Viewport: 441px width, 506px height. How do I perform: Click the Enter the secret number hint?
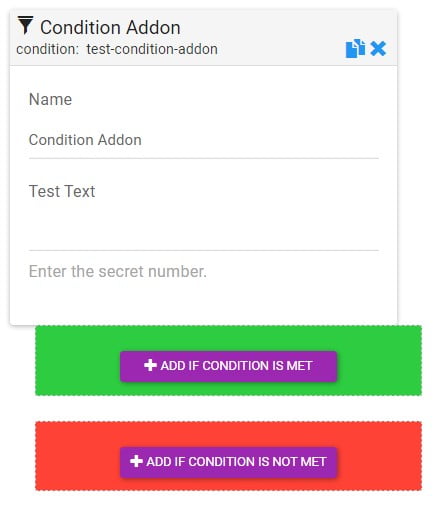click(118, 271)
